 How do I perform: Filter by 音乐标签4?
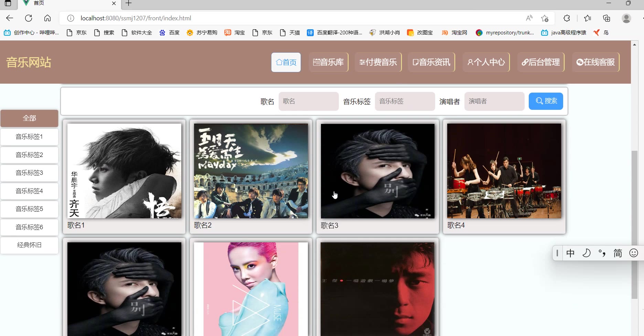tap(29, 191)
